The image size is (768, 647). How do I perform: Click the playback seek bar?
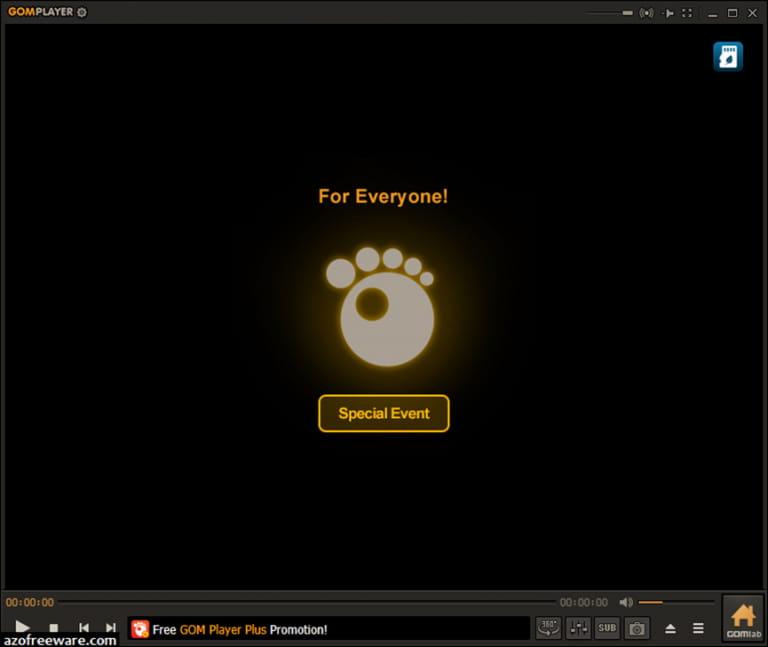point(307,602)
